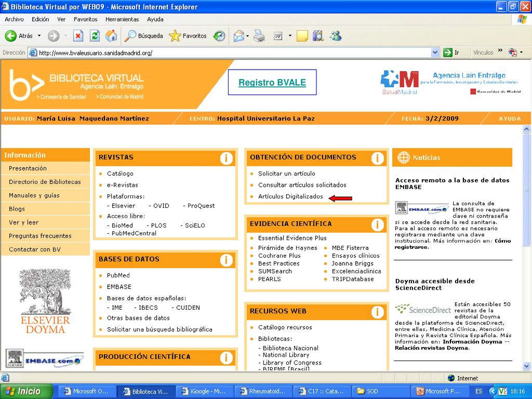The image size is (532, 399).
Task: Click page scrollbar down arrow
Action: click(x=527, y=366)
